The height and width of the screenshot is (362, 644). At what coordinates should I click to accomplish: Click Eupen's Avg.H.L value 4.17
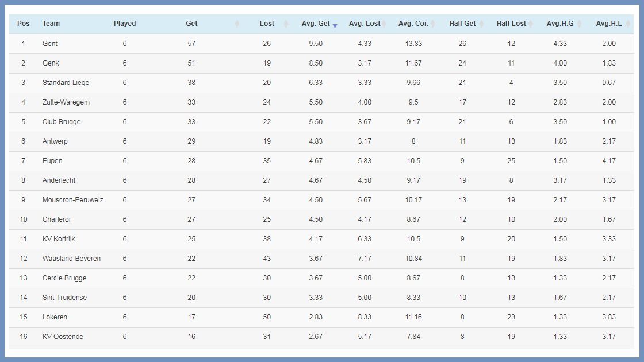(609, 161)
